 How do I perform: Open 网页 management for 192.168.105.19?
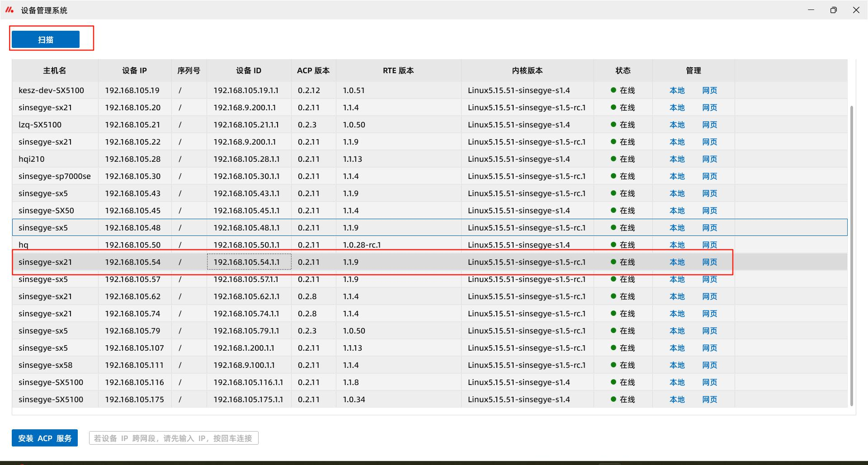coord(710,90)
